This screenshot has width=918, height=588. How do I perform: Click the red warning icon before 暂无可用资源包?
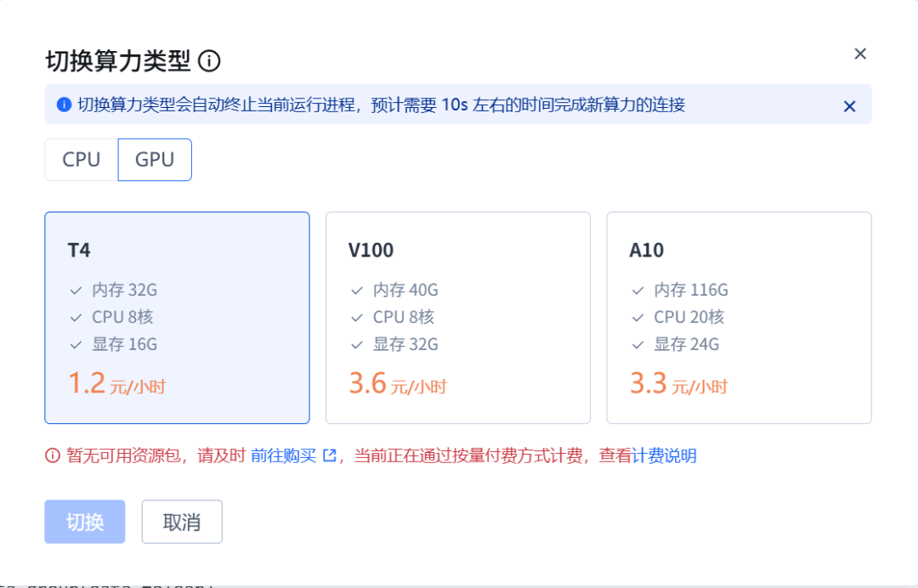tap(53, 456)
